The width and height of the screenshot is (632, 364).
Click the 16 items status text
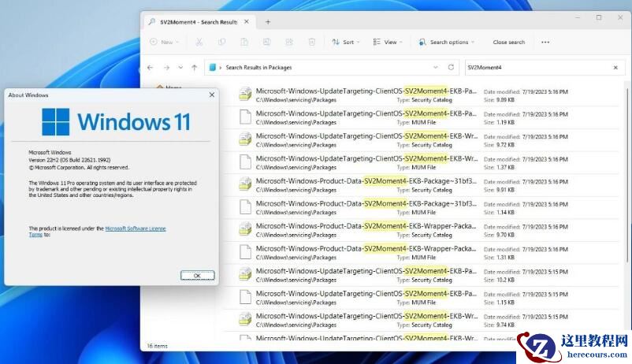(x=157, y=346)
